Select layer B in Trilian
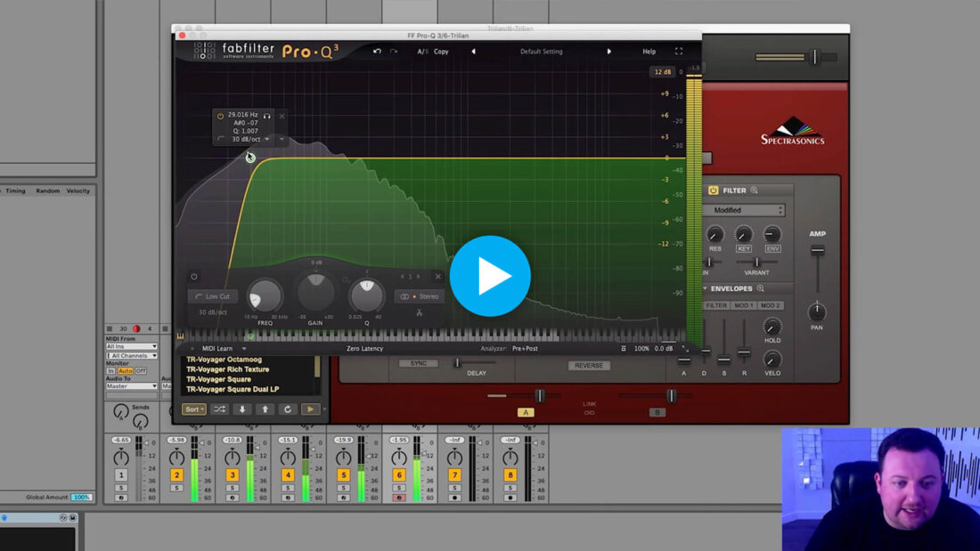The height and width of the screenshot is (551, 980). [x=657, y=412]
